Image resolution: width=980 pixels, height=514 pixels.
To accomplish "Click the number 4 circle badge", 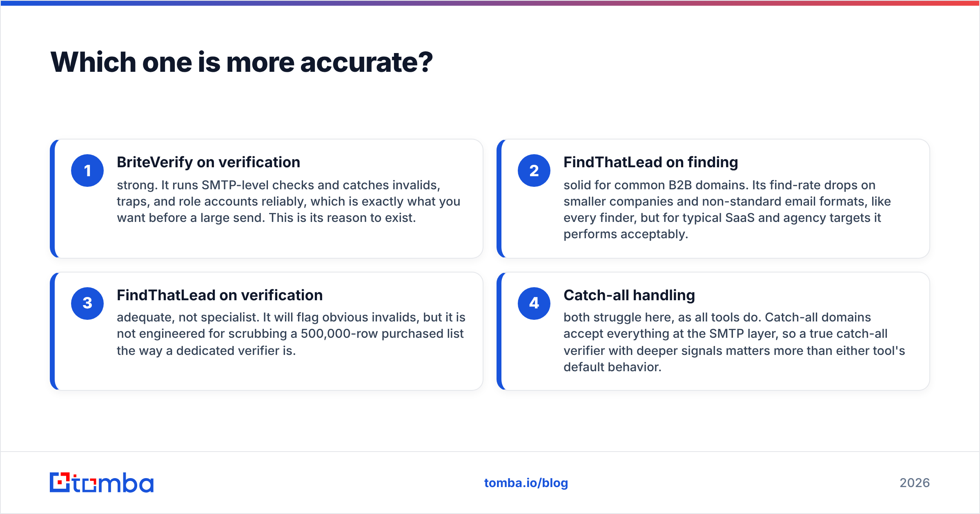I will pyautogui.click(x=534, y=303).
